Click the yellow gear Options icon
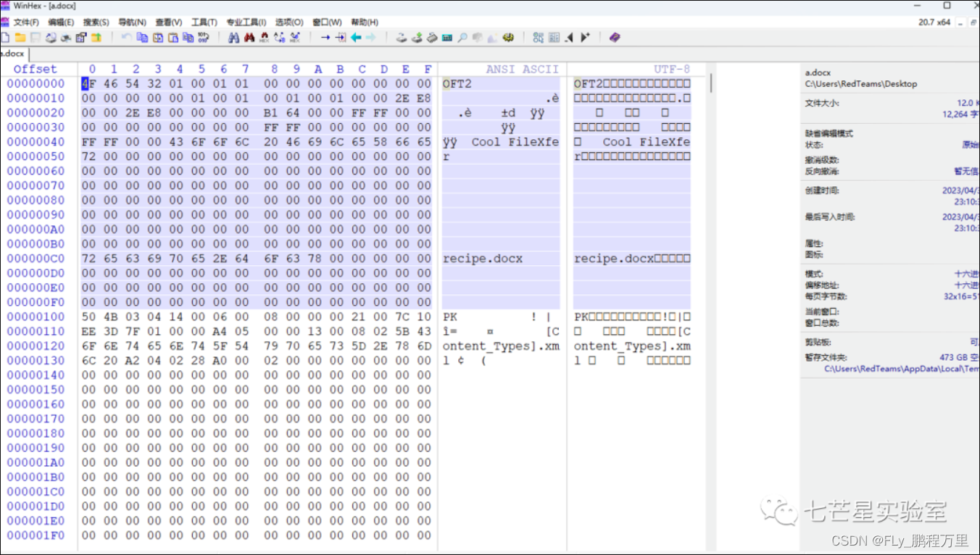Image resolution: width=980 pixels, height=555 pixels. pos(508,37)
